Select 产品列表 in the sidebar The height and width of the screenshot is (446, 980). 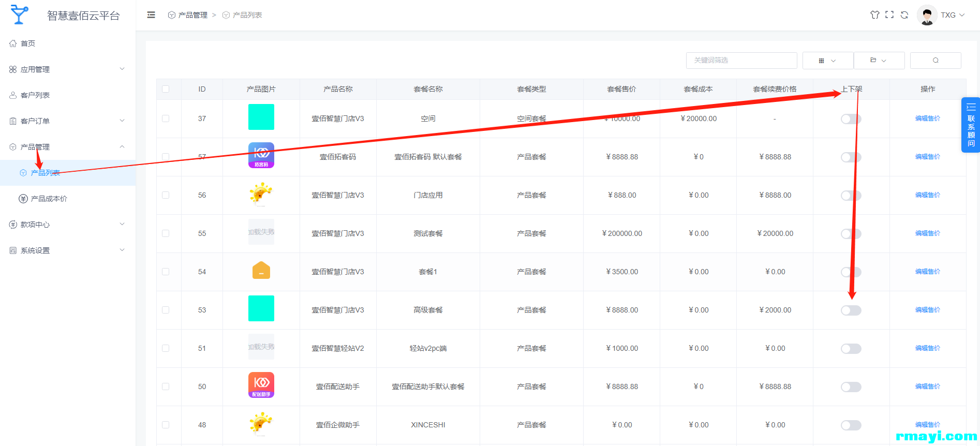68,173
